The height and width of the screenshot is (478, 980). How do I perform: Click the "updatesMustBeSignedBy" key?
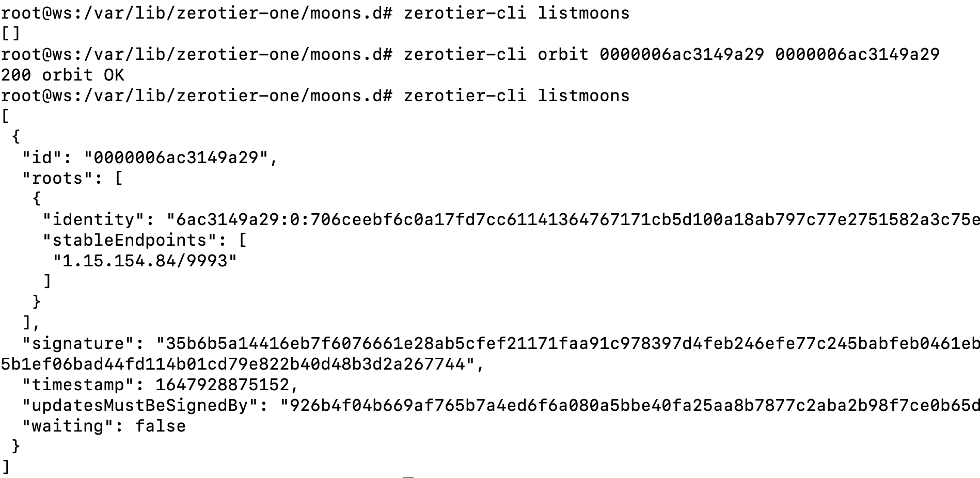click(140, 405)
